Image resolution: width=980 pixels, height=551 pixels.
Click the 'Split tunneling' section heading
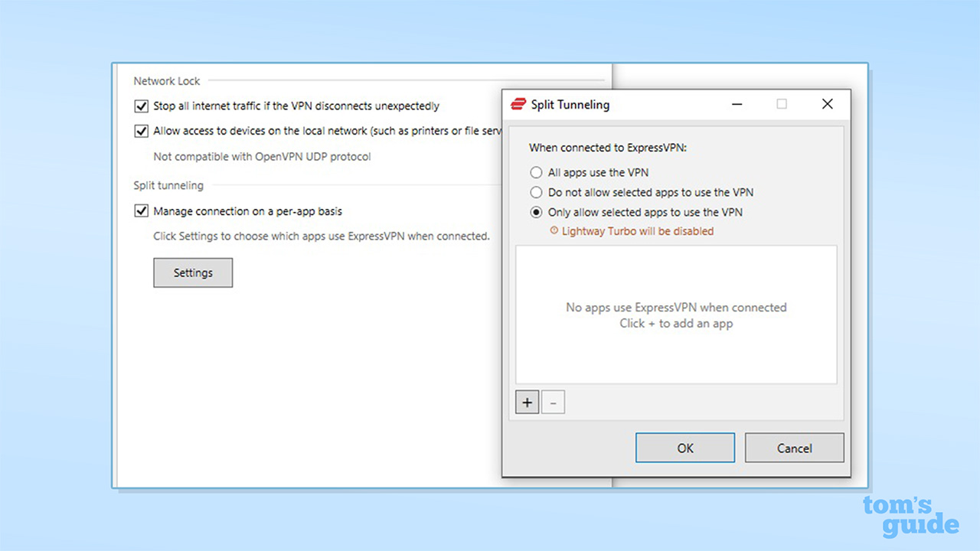click(168, 185)
